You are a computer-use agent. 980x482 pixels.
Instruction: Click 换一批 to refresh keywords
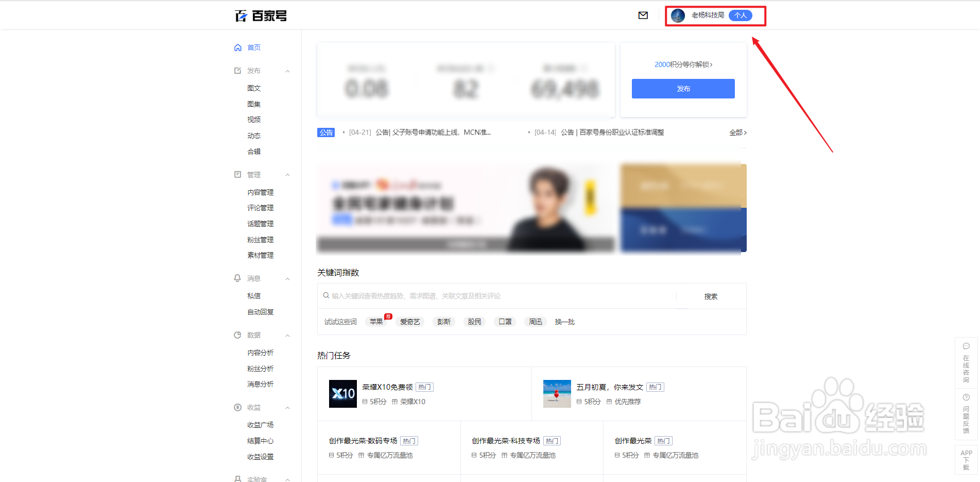564,322
